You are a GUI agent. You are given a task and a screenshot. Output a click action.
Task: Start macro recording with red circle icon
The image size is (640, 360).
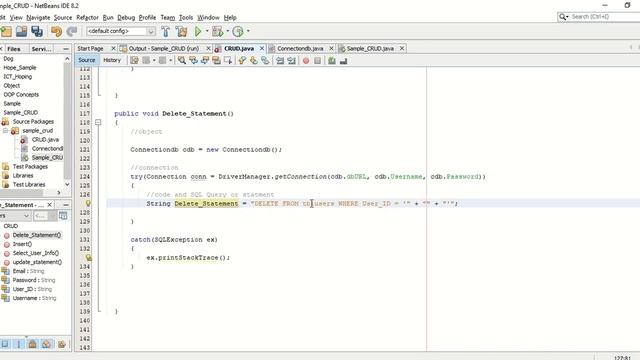pos(306,60)
